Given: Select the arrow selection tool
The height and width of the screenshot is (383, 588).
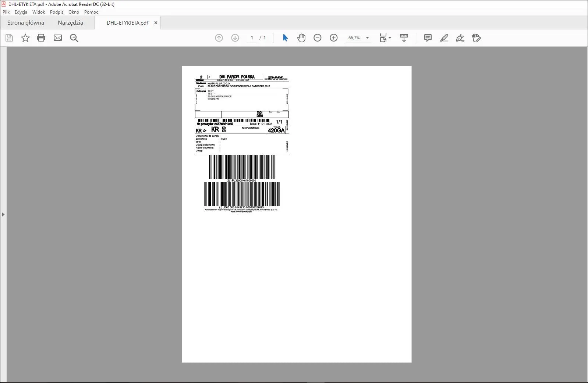Looking at the screenshot, I should pyautogui.click(x=285, y=38).
